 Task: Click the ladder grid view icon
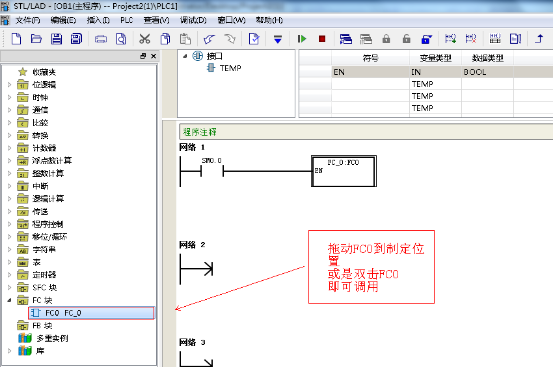point(495,39)
